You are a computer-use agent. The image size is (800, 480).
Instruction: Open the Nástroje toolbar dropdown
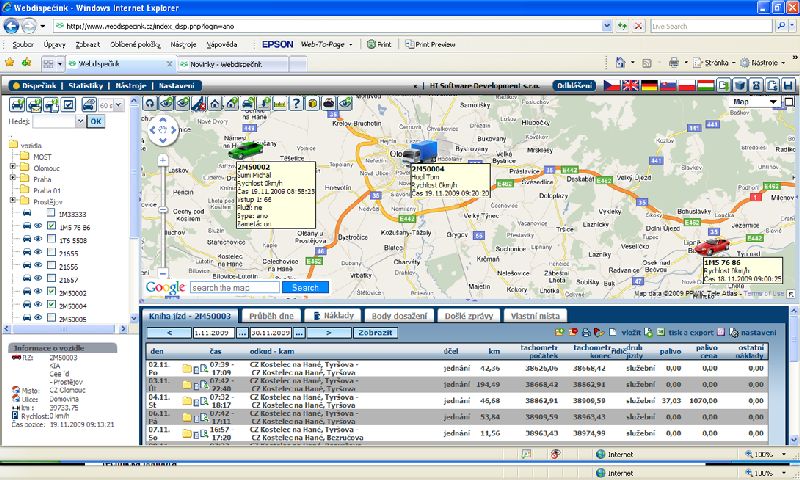click(763, 63)
